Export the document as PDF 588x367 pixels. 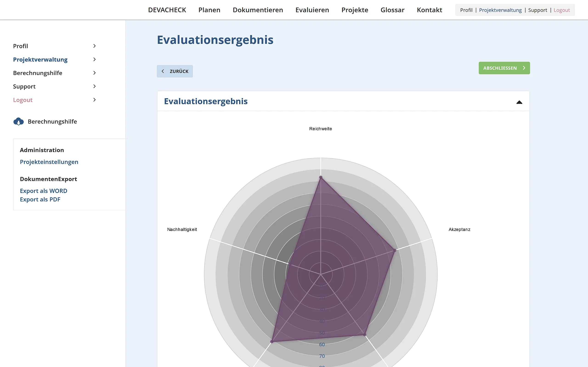point(40,199)
